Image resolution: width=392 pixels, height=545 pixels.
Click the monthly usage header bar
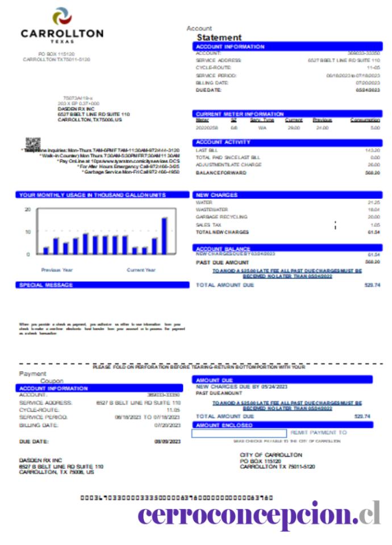click(x=102, y=195)
